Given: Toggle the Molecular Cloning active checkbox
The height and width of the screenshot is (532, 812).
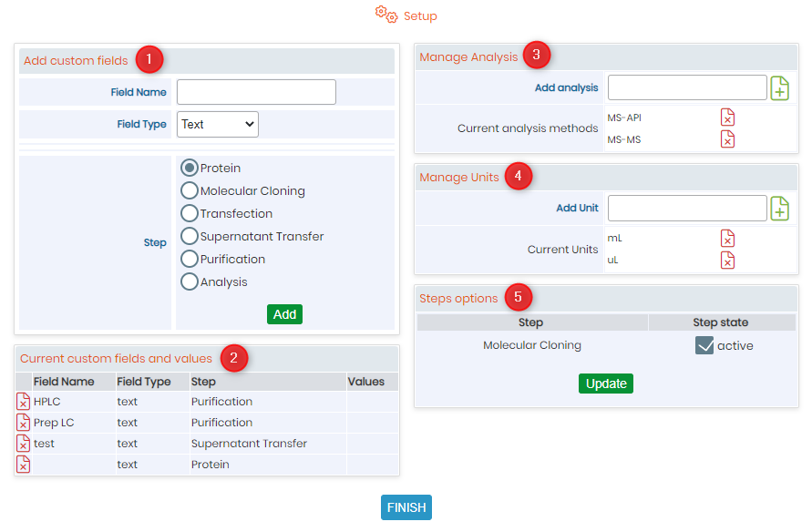Looking at the screenshot, I should (704, 345).
